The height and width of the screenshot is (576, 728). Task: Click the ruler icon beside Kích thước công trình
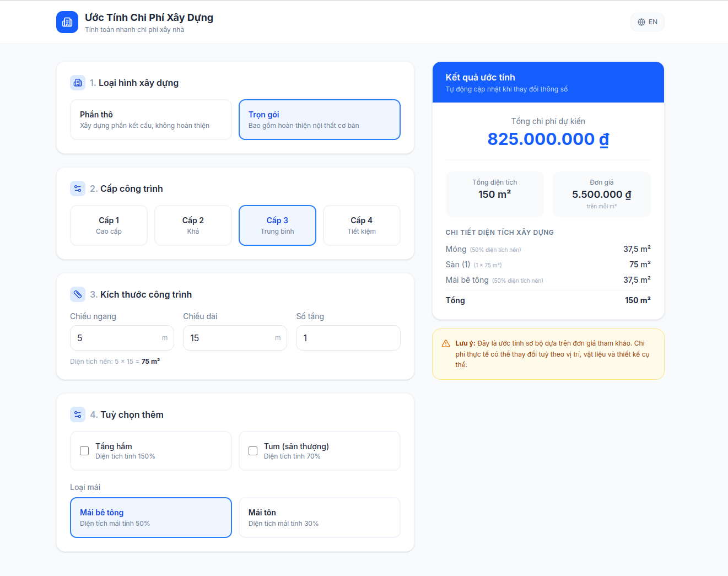click(78, 294)
